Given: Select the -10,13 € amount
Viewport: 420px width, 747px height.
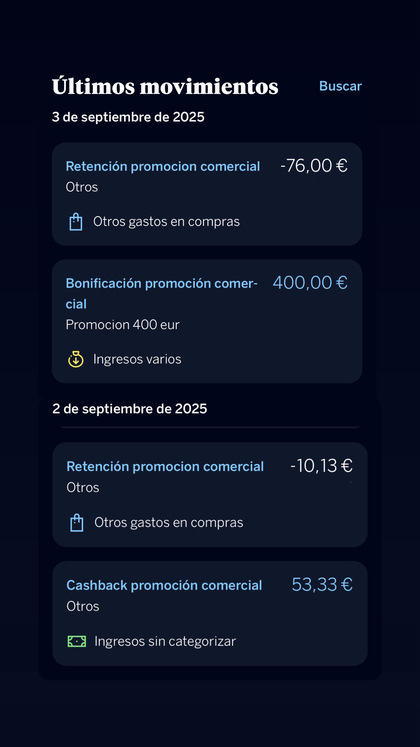Looking at the screenshot, I should point(321,466).
